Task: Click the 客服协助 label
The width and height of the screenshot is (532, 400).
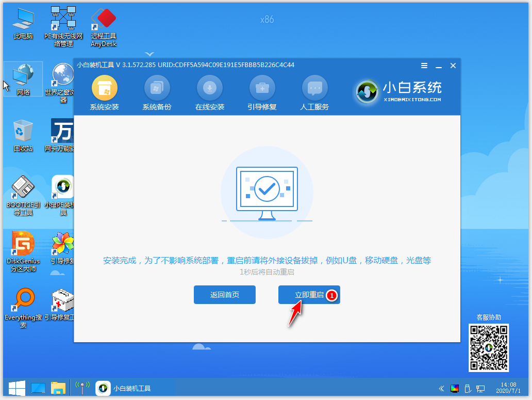Action: [489, 317]
